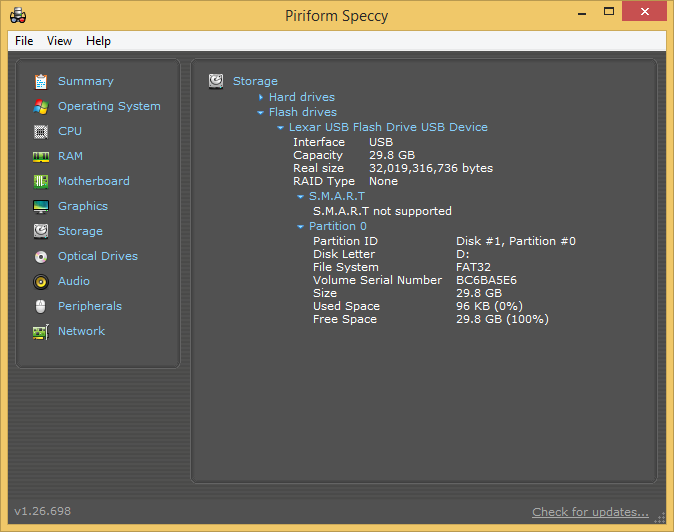Open the Motherboard icon in sidebar
Viewport: 674px width, 532px height.
tap(41, 181)
